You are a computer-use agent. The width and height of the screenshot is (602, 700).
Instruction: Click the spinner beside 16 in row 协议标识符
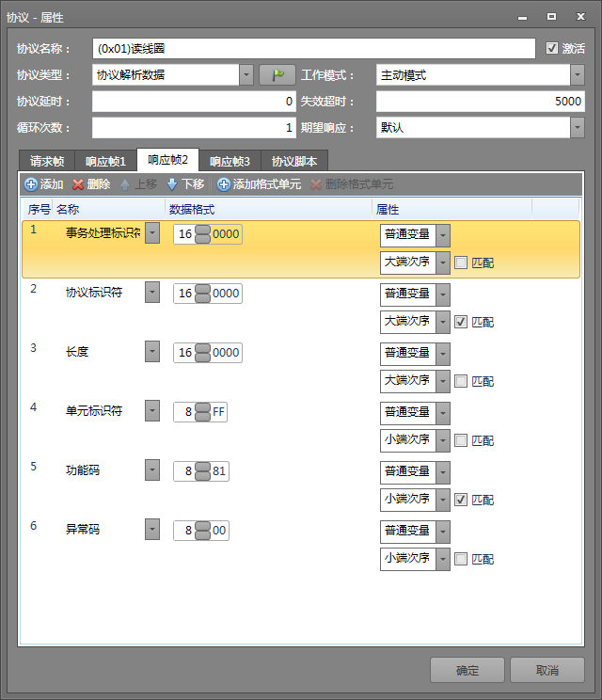point(202,294)
